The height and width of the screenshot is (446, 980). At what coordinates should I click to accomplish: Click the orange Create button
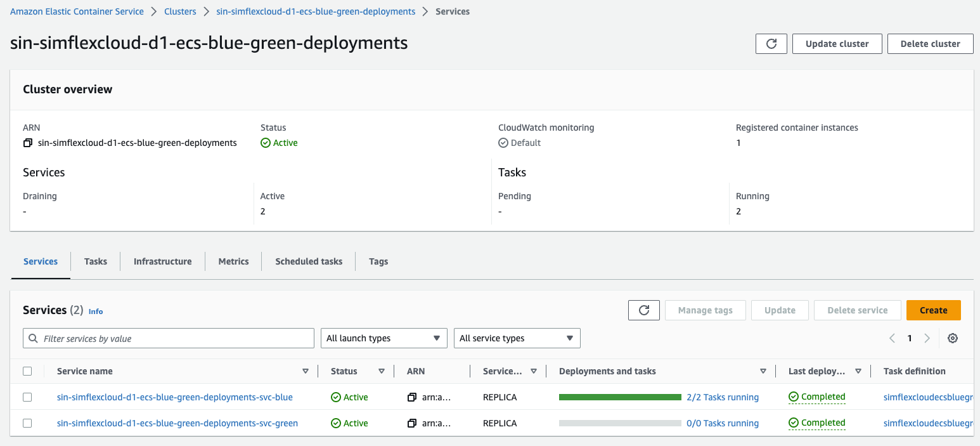[x=934, y=310]
